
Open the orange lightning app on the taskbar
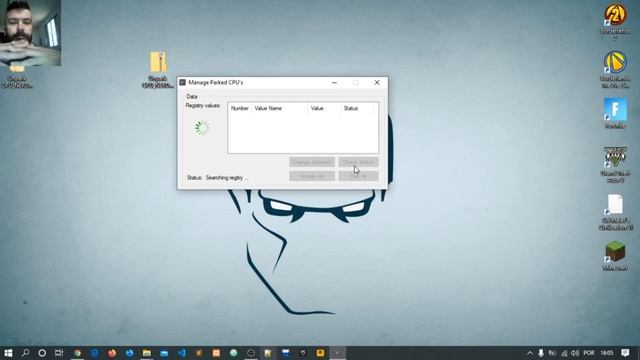(x=199, y=353)
